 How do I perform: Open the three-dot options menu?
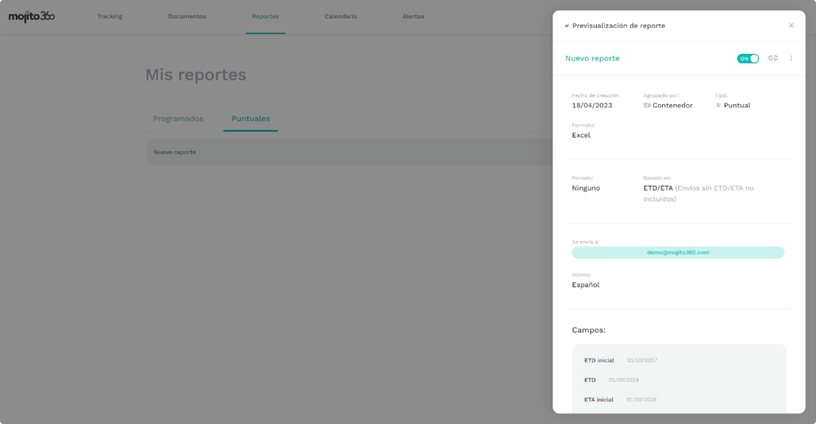point(791,59)
